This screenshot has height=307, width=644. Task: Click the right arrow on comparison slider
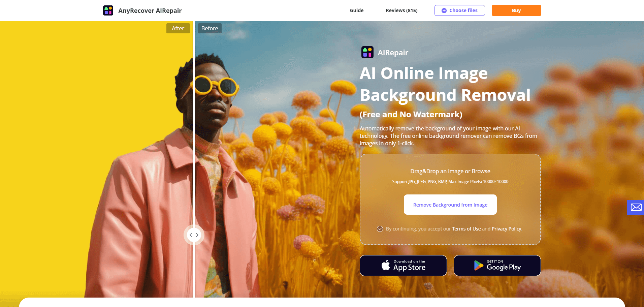pyautogui.click(x=197, y=235)
